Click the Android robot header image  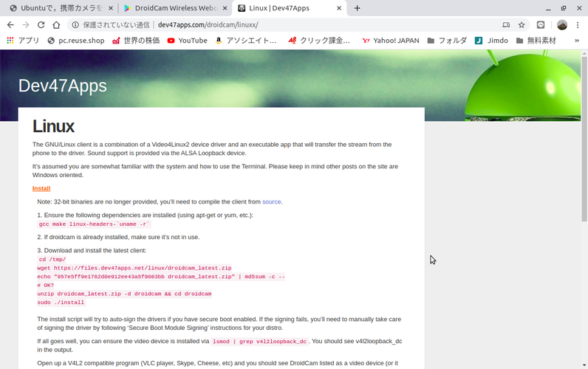pyautogui.click(x=522, y=86)
